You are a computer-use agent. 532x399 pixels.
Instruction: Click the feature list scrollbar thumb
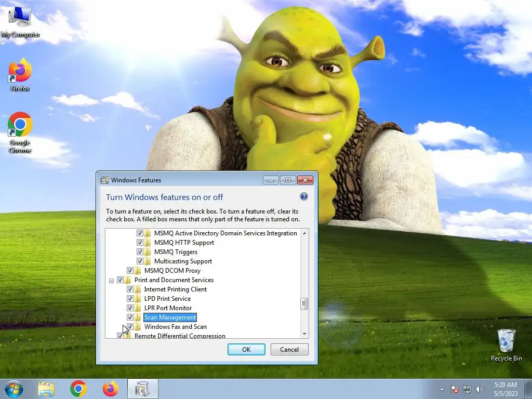point(304,303)
